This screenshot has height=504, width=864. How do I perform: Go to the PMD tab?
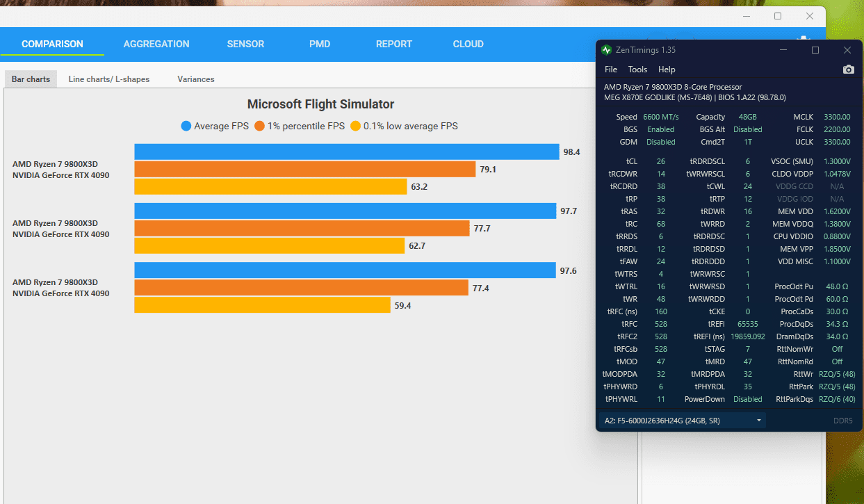click(x=320, y=44)
